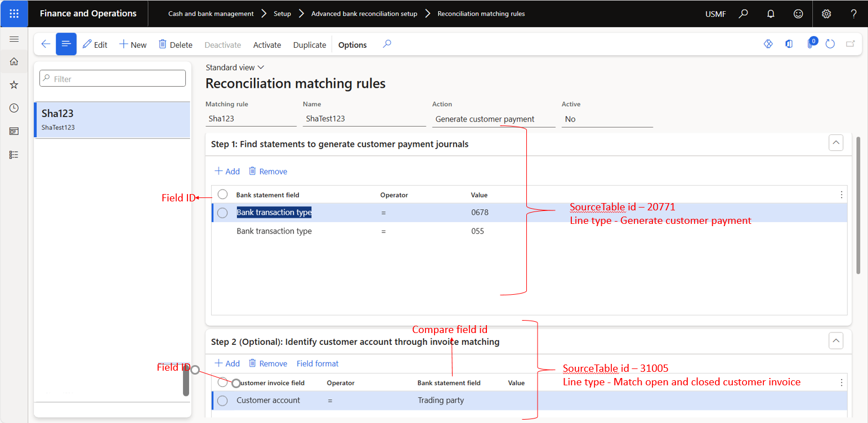Click the notifications bell icon
Viewport: 868px width, 423px height.
pos(771,13)
